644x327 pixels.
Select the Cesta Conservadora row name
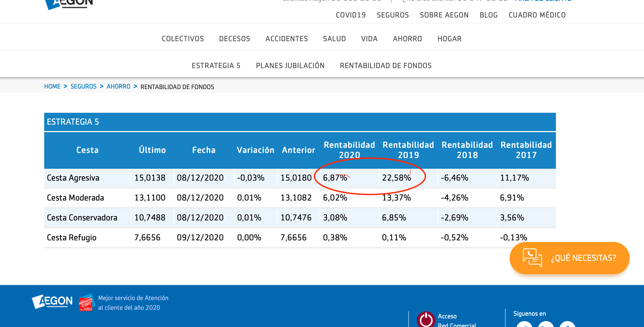point(82,218)
